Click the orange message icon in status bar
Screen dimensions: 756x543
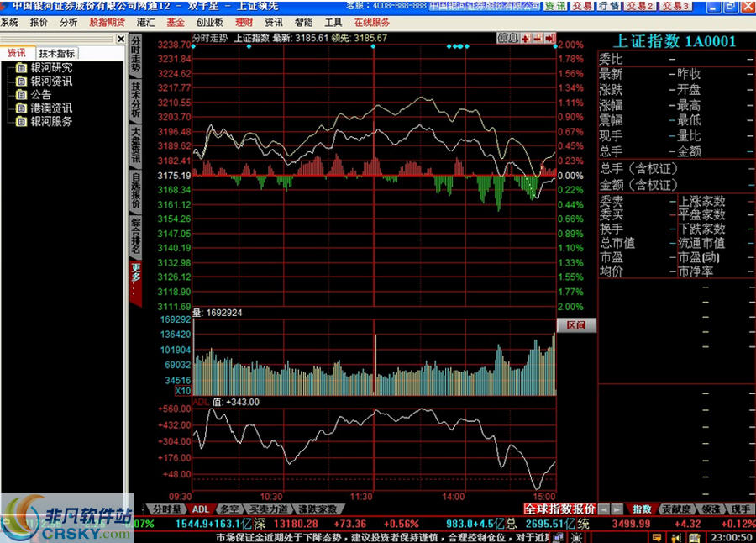click(x=657, y=537)
